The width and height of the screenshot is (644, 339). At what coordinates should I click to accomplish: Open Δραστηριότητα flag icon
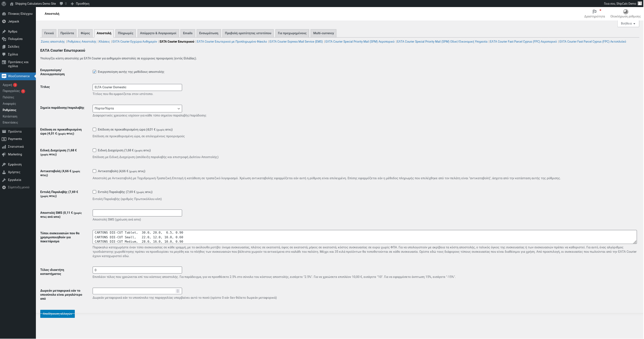click(594, 11)
